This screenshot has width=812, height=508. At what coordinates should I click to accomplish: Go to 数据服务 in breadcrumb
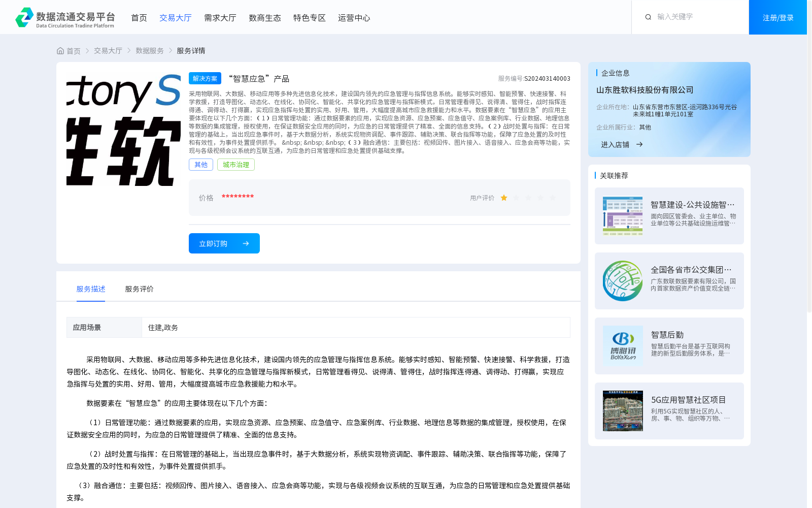[x=150, y=51]
